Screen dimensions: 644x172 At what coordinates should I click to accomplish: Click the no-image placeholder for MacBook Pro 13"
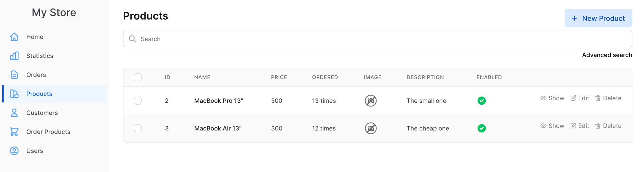[371, 101]
